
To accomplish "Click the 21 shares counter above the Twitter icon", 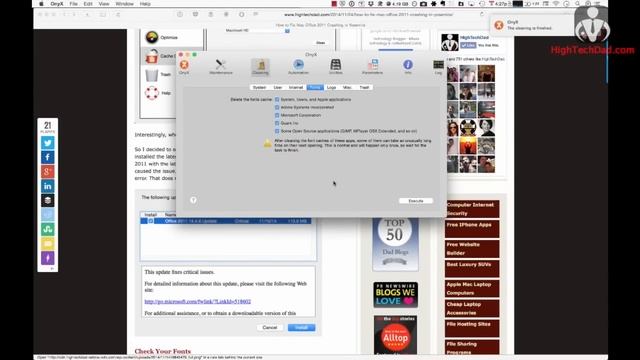I will (48, 127).
